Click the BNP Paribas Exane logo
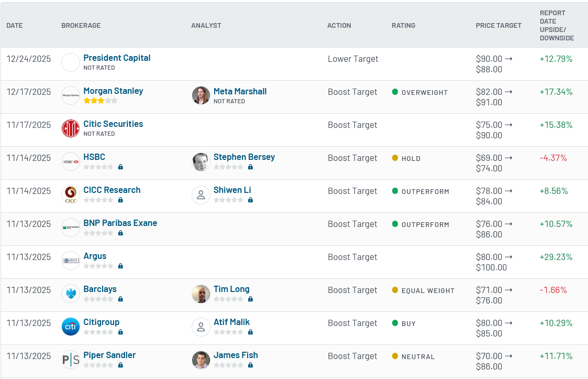This screenshot has height=379, width=588. pyautogui.click(x=71, y=228)
